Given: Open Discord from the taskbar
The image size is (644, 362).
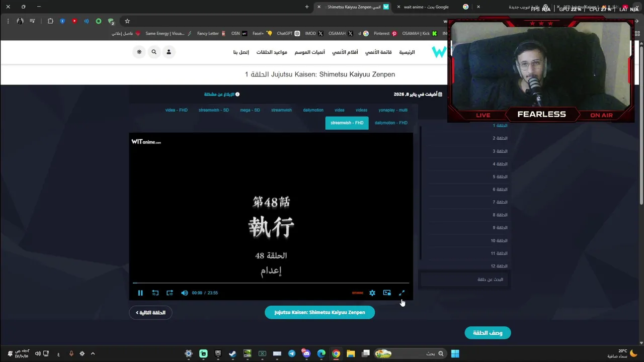Looking at the screenshot, I should click(x=306, y=353).
